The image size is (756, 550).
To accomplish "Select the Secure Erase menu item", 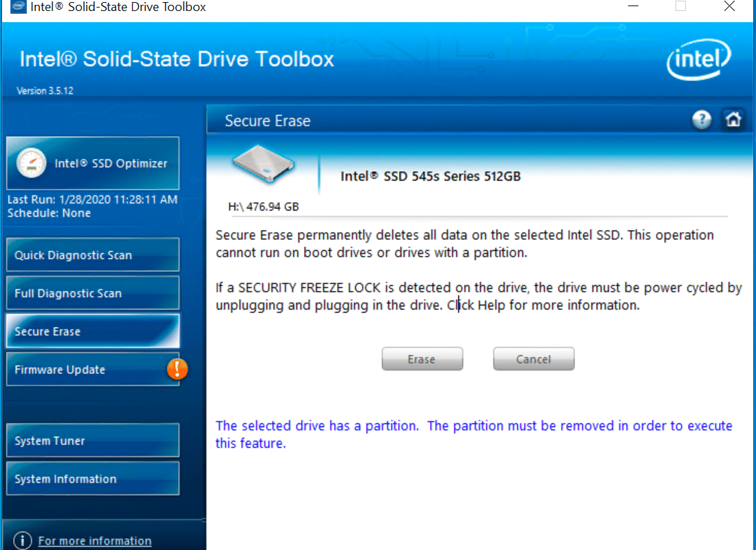I will [93, 331].
